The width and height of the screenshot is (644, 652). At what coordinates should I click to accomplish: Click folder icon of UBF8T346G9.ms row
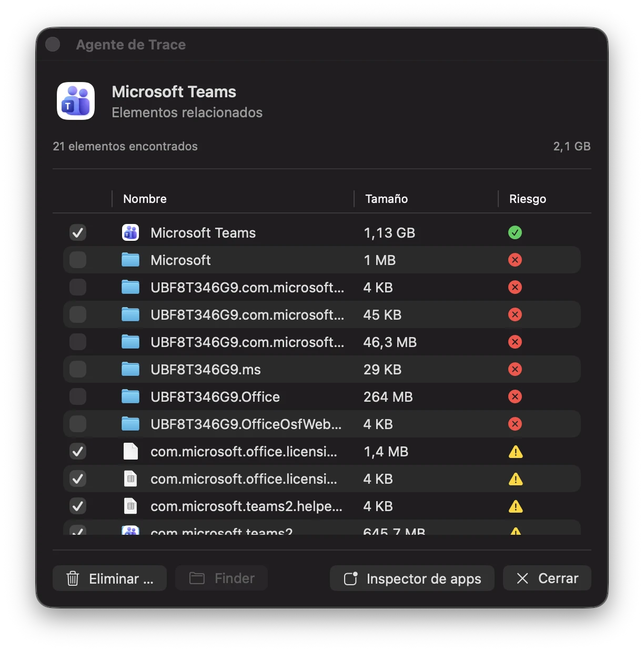pyautogui.click(x=130, y=369)
